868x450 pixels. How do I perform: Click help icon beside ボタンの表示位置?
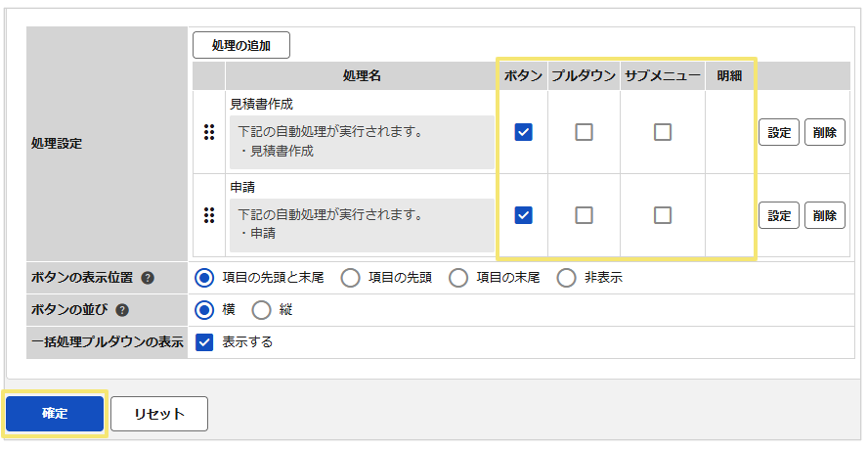click(x=148, y=278)
